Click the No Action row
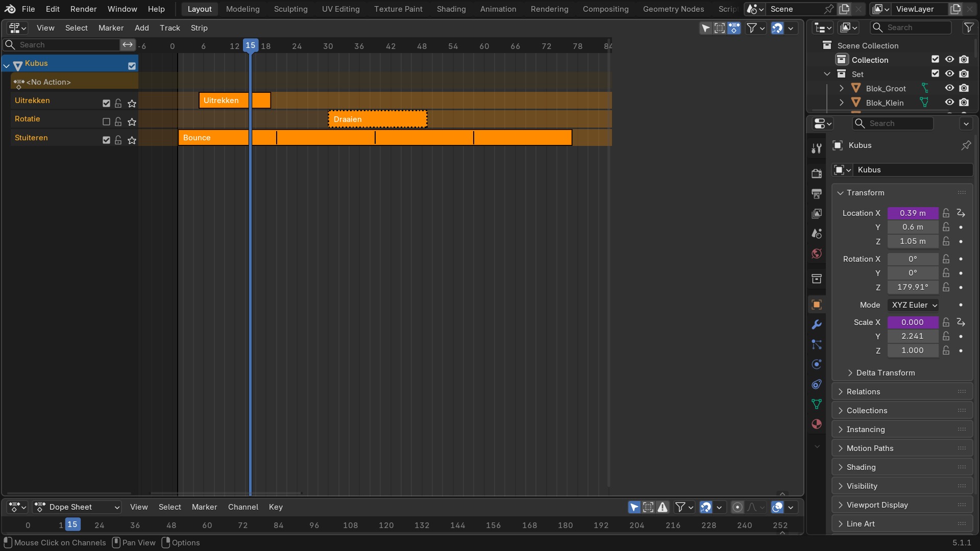This screenshot has height=551, width=980. (74, 82)
